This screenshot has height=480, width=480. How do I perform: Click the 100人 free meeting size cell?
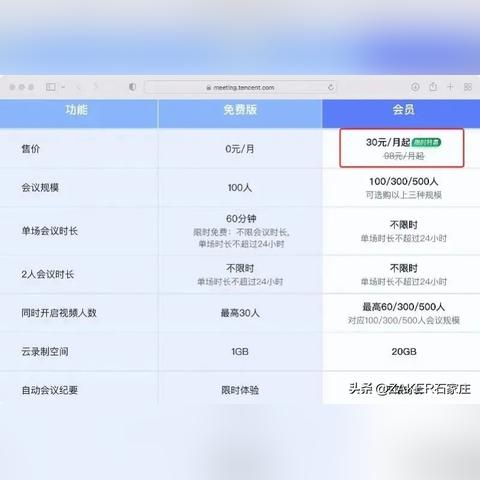click(240, 187)
